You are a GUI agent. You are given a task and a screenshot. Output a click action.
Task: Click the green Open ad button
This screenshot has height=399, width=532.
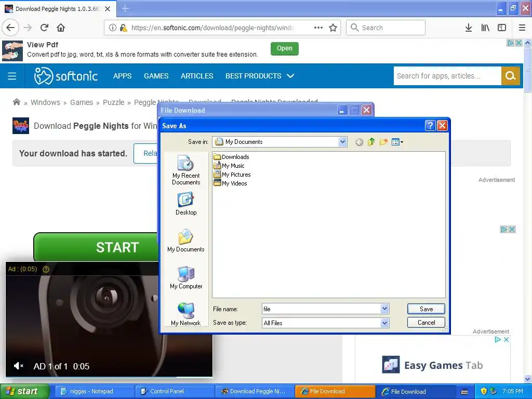click(284, 48)
